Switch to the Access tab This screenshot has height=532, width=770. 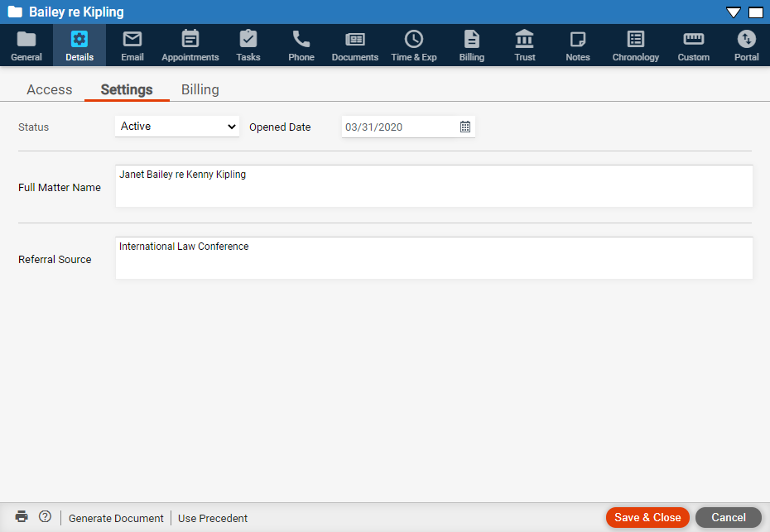50,90
